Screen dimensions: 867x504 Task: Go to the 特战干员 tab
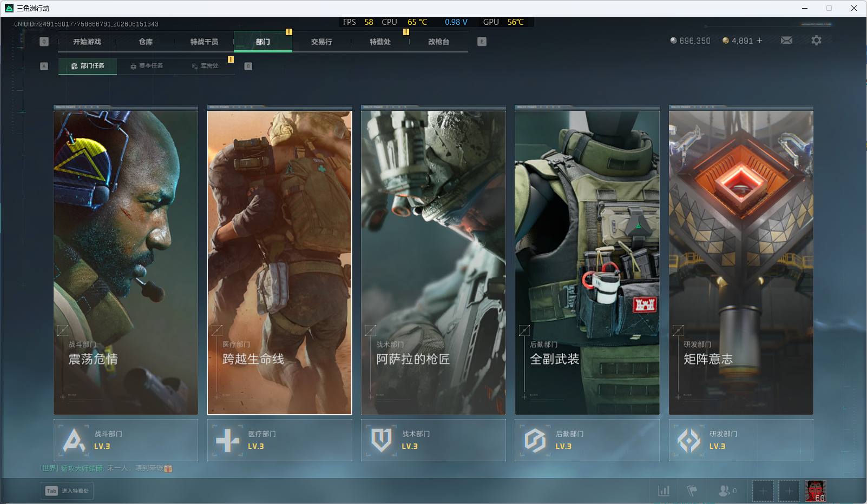coord(204,42)
